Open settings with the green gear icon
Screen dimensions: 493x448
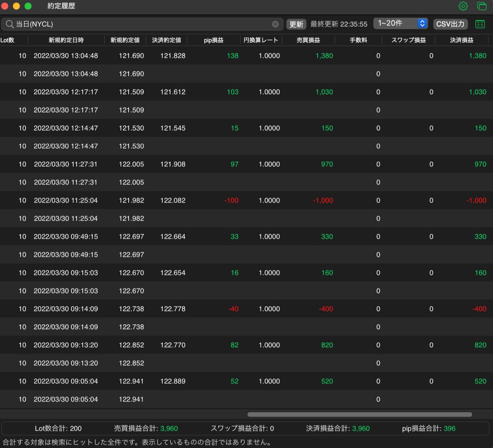463,6
